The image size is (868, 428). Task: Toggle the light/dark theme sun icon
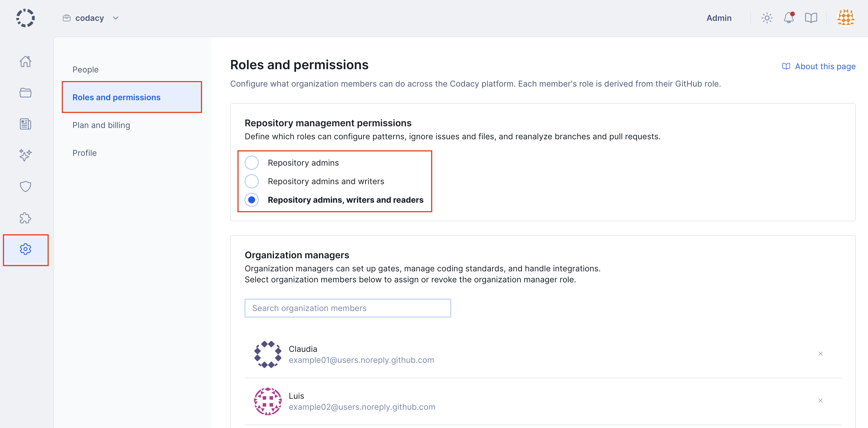pyautogui.click(x=767, y=18)
